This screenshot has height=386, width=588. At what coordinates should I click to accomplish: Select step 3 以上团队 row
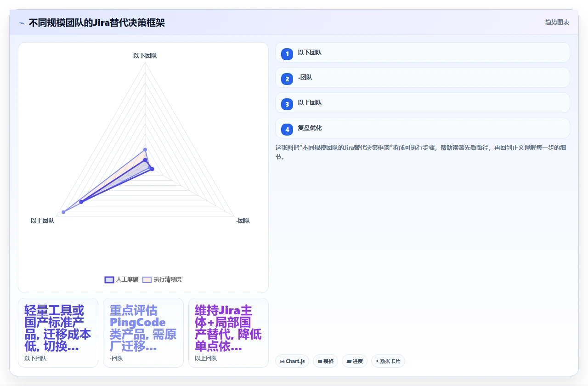[x=422, y=103]
